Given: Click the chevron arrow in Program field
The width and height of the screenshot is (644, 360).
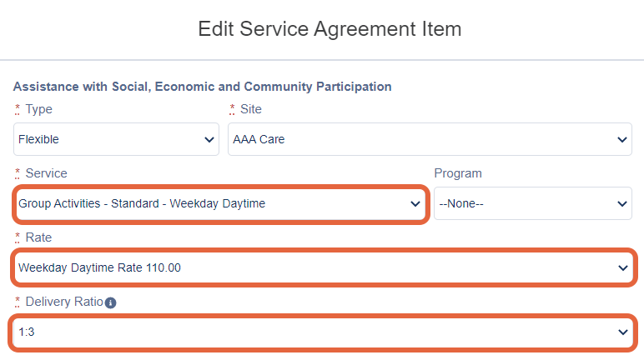Looking at the screenshot, I should (x=621, y=203).
